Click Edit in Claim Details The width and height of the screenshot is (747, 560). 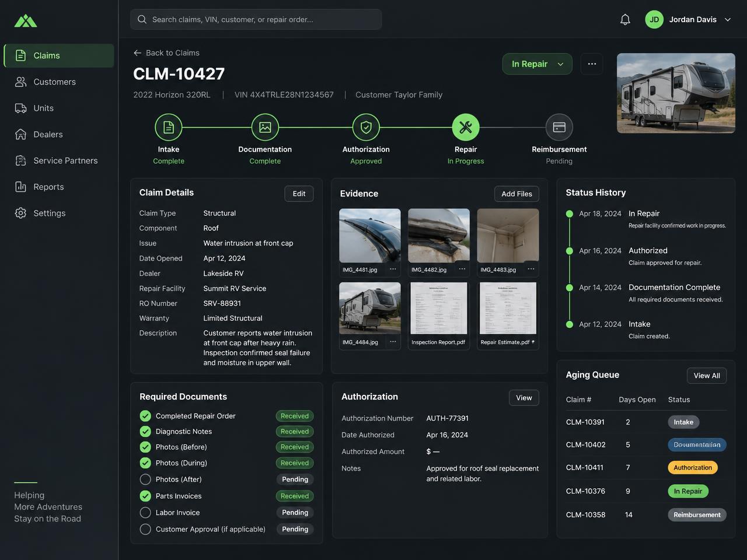pyautogui.click(x=299, y=194)
